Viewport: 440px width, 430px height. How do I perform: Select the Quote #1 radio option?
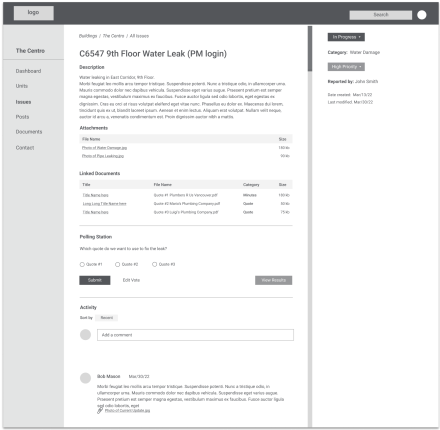pyautogui.click(x=82, y=264)
